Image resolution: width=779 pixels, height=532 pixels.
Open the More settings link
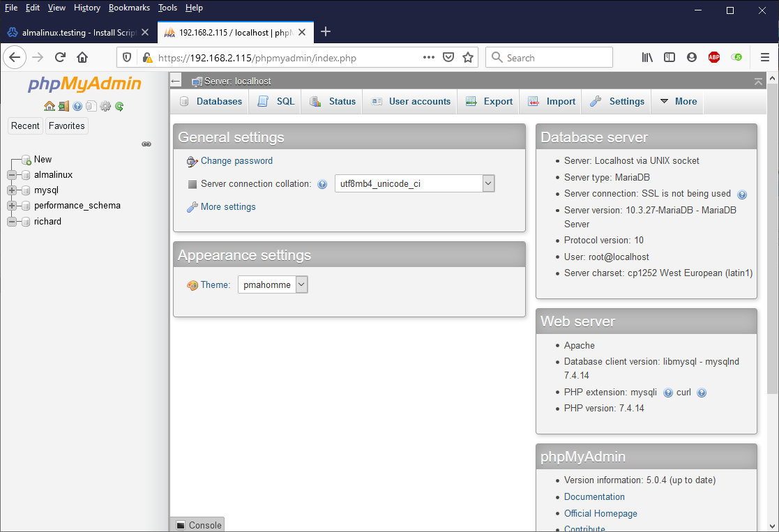(x=228, y=206)
